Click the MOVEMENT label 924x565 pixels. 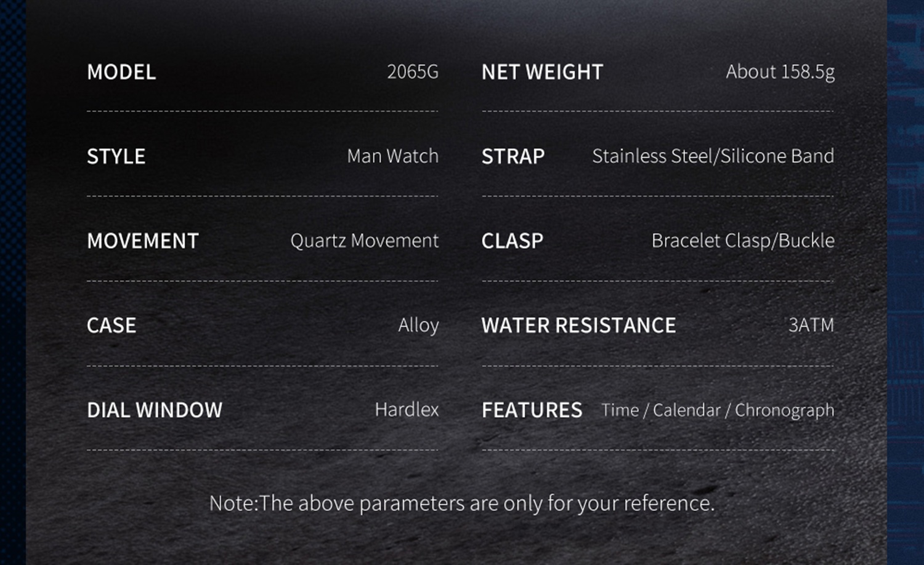point(143,241)
